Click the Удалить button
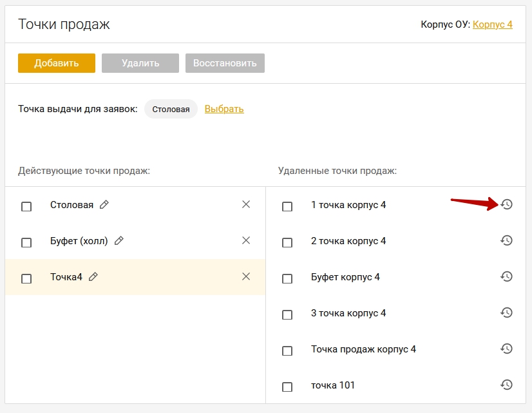 point(140,63)
